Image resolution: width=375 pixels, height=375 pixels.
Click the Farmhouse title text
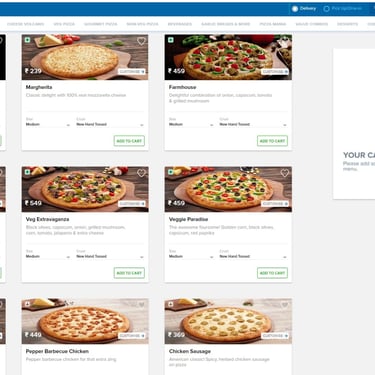(182, 87)
